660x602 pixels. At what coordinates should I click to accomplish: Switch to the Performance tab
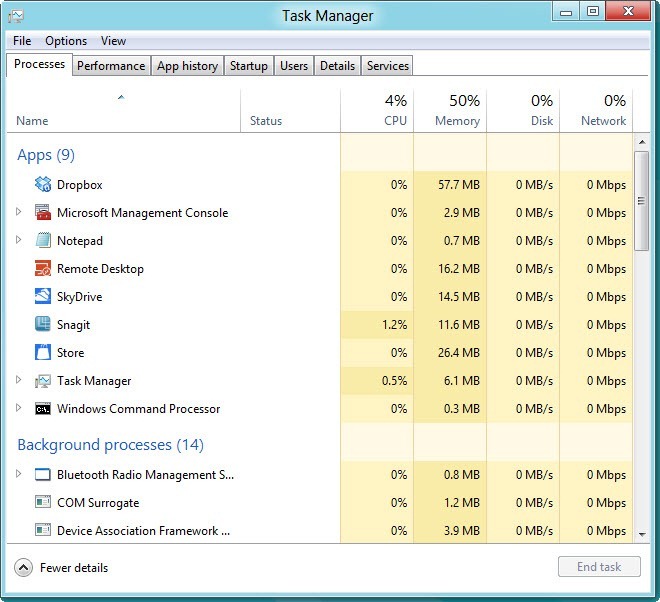(111, 66)
